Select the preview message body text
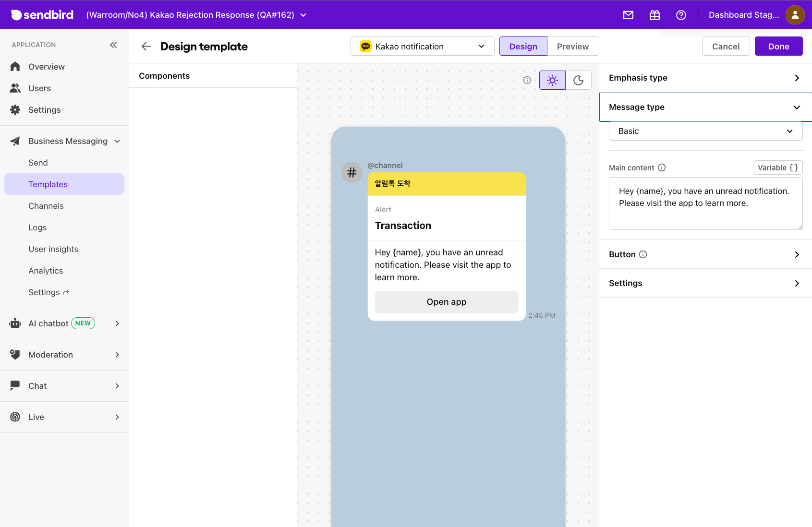Viewport: 812px width, 527px height. [x=443, y=265]
